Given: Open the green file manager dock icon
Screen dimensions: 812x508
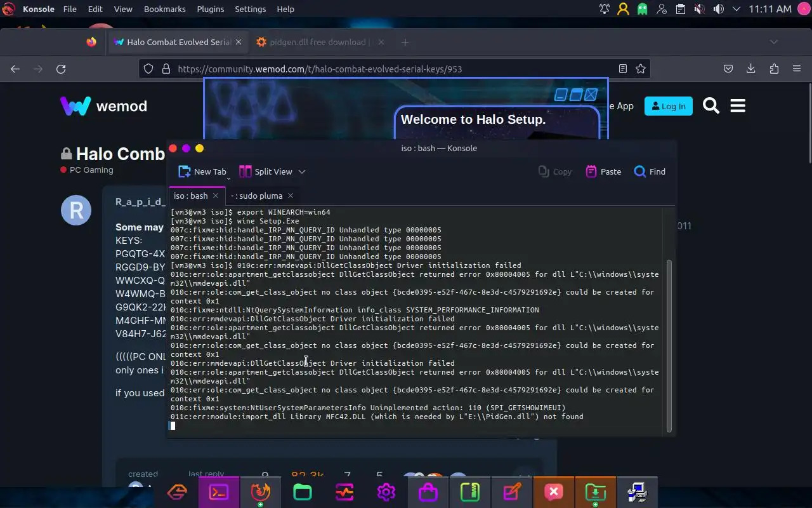Looking at the screenshot, I should point(303,492).
